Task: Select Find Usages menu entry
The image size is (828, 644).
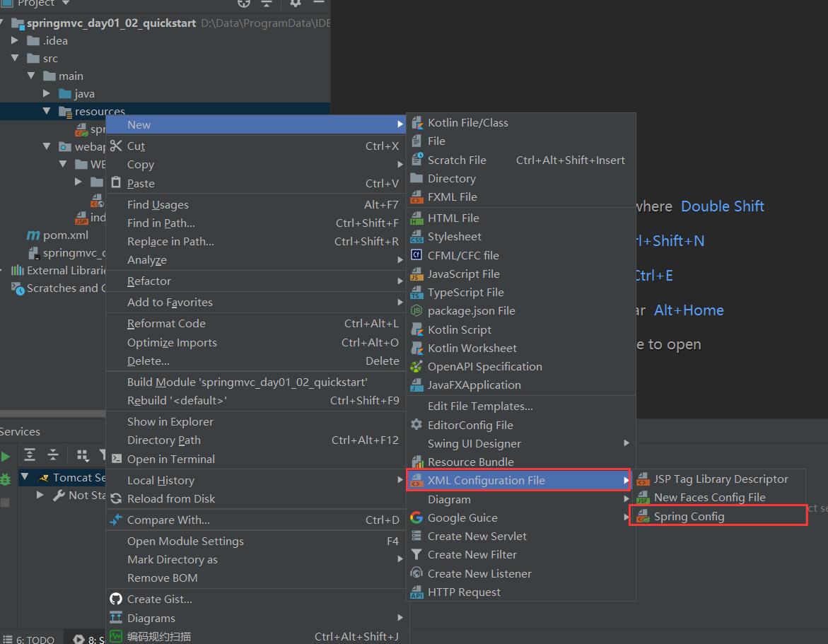Action: 255,204
